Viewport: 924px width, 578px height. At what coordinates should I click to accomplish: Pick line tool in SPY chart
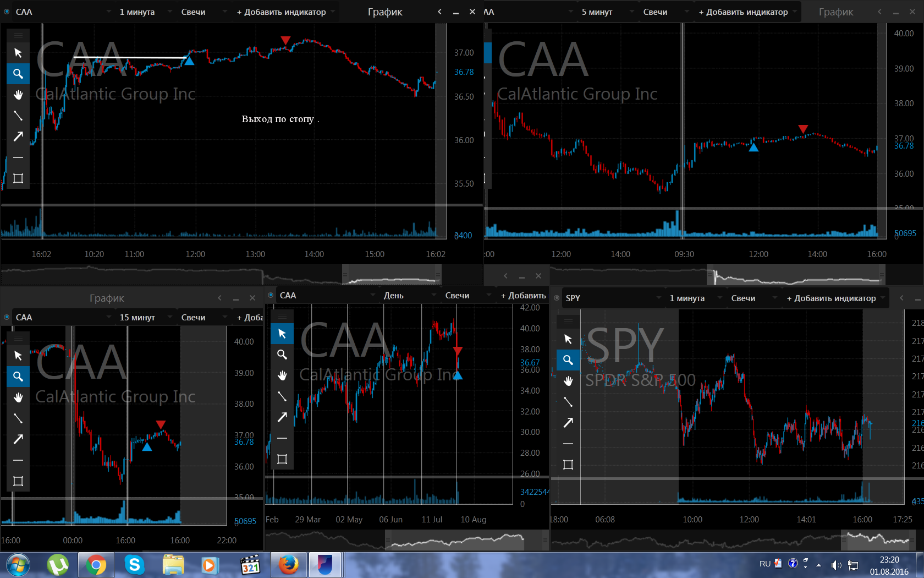(568, 402)
